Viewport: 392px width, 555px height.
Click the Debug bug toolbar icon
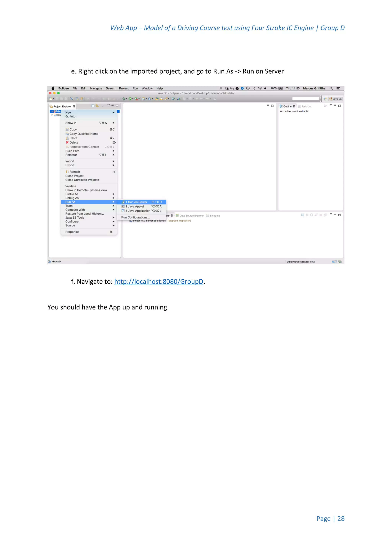point(124,99)
